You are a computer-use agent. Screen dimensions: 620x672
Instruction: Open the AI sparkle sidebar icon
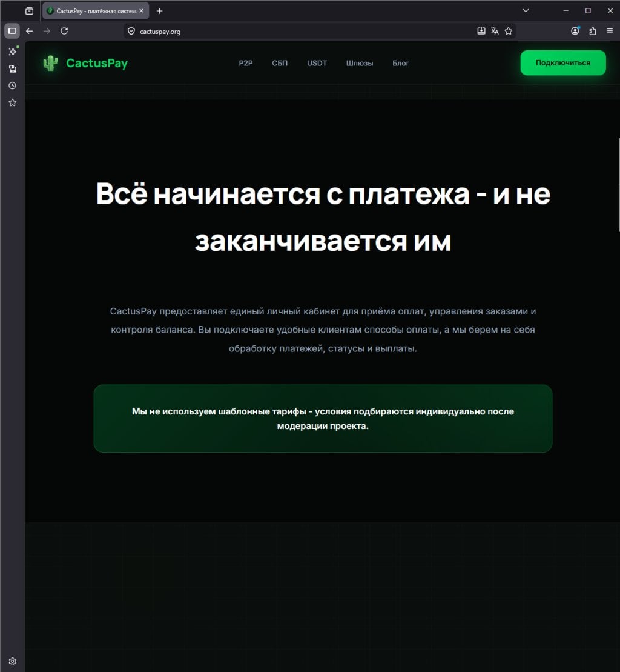[13, 52]
